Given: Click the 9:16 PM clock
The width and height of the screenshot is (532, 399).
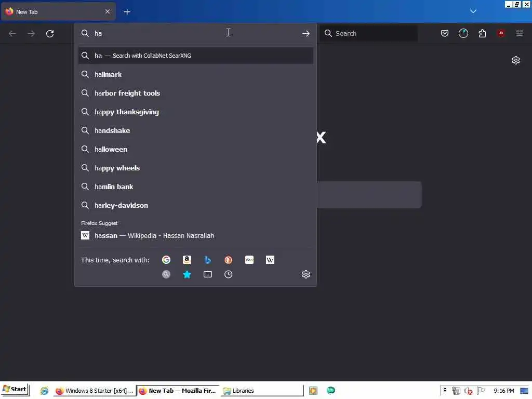Looking at the screenshot, I should point(504,391).
